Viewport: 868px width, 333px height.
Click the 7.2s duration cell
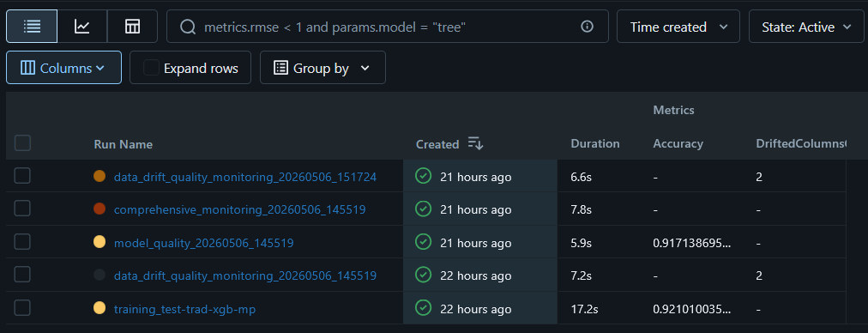(x=582, y=276)
